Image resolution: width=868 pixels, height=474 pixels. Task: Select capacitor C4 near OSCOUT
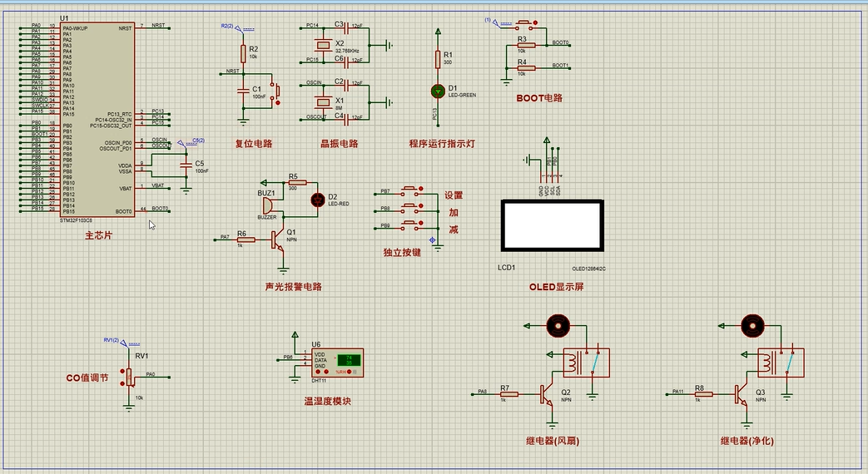pyautogui.click(x=347, y=118)
